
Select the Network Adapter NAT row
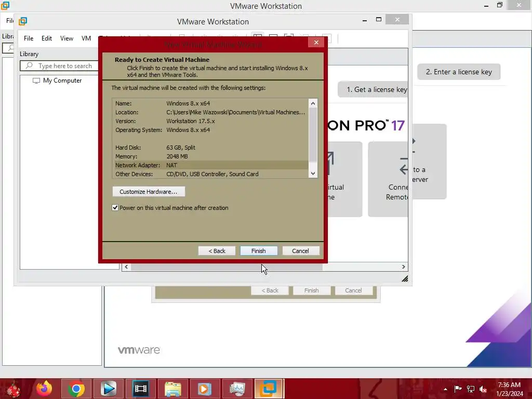pyautogui.click(x=211, y=165)
